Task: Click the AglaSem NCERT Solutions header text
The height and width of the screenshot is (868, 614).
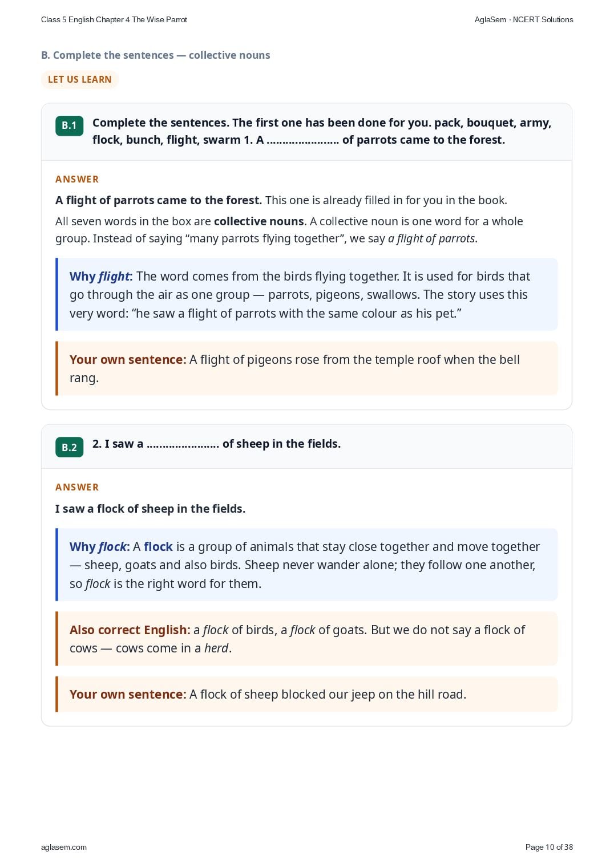Action: pyautogui.click(x=524, y=19)
